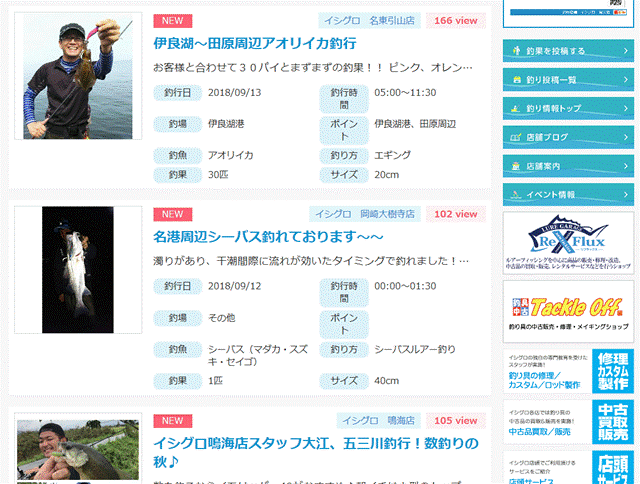Select the date 2018/09/13
This screenshot has height=484, width=640.
234,93
